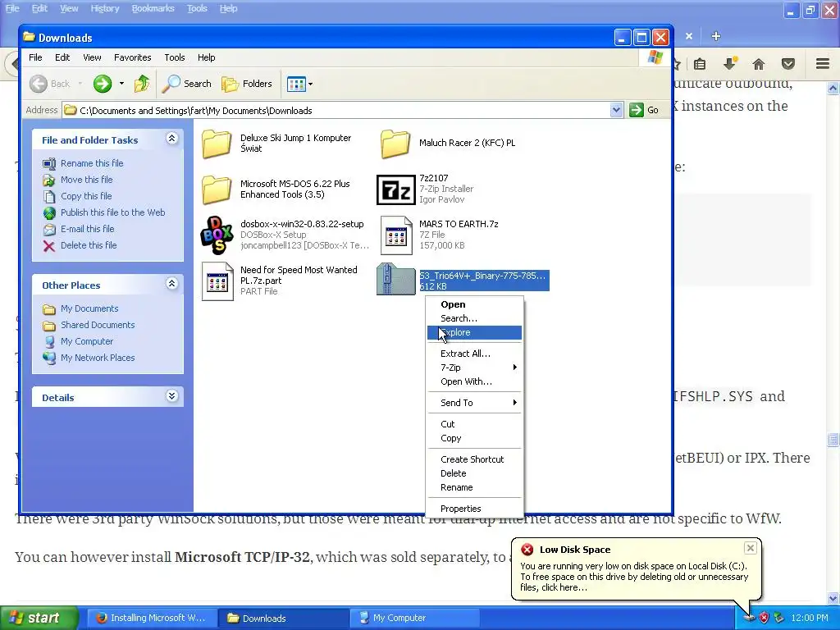Open Forward history dropdown arrow
The image size is (840, 630).
coord(121,84)
